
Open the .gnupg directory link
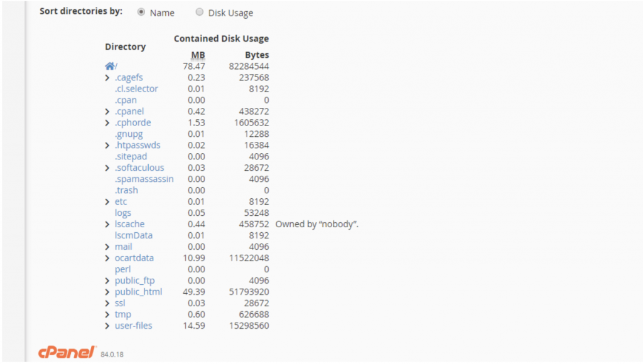tap(129, 134)
